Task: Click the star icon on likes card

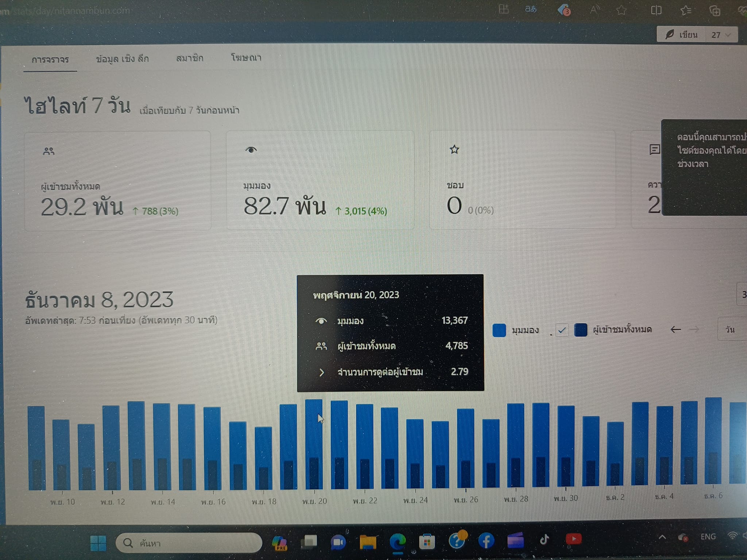Action: tap(454, 149)
